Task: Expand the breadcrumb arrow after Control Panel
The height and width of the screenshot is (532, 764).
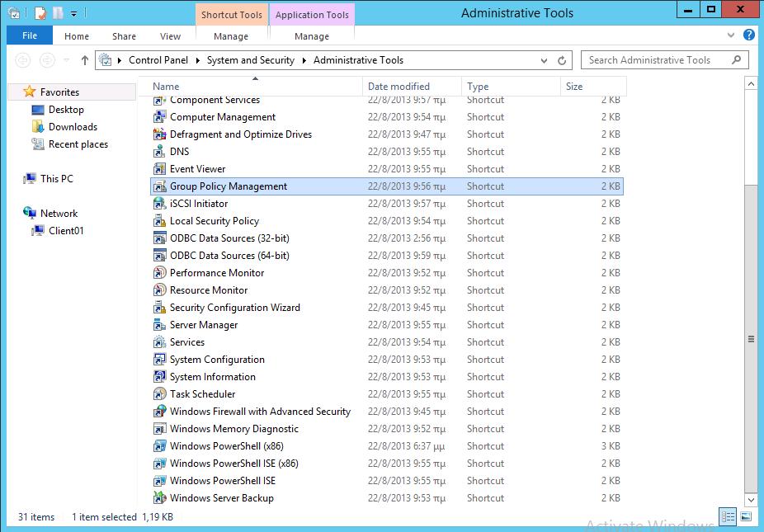Action: (197, 60)
